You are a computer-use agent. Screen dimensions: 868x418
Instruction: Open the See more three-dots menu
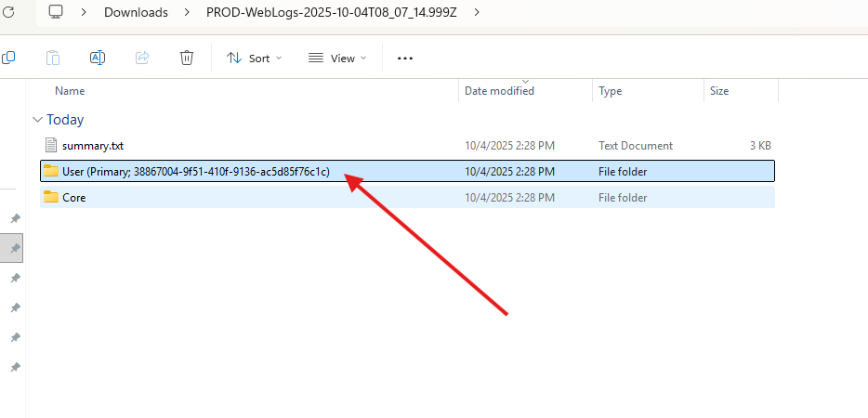click(404, 58)
